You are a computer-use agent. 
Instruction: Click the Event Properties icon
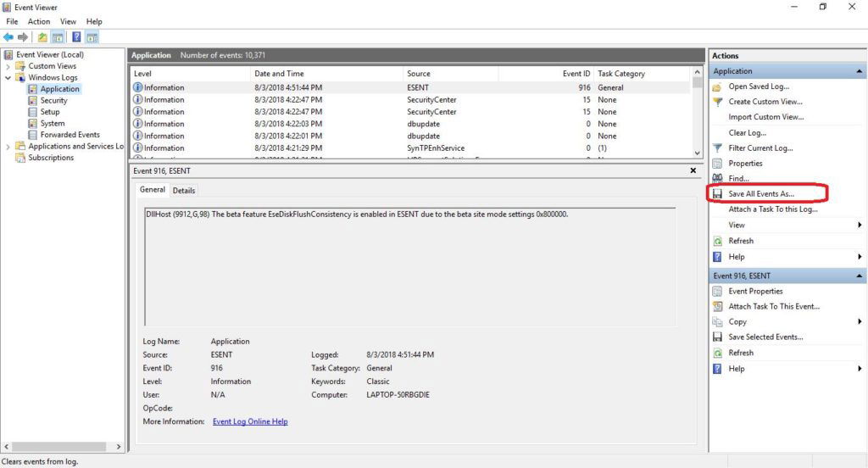(x=717, y=292)
